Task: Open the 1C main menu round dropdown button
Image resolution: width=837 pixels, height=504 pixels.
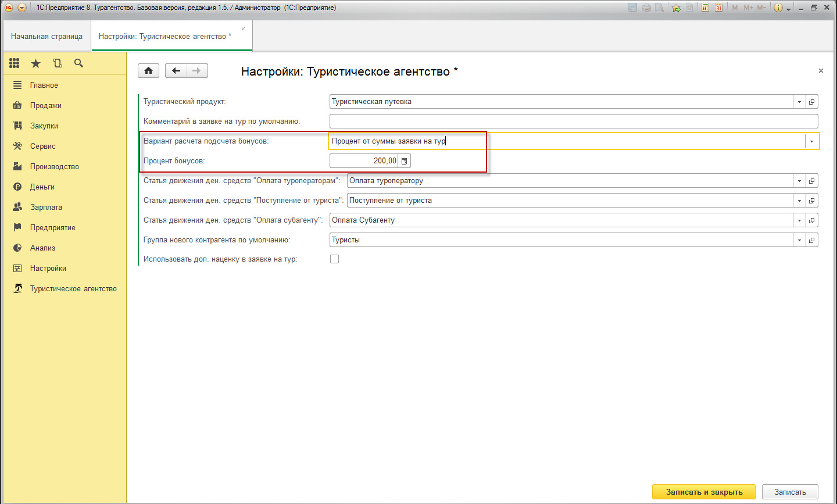Action: tap(22, 8)
